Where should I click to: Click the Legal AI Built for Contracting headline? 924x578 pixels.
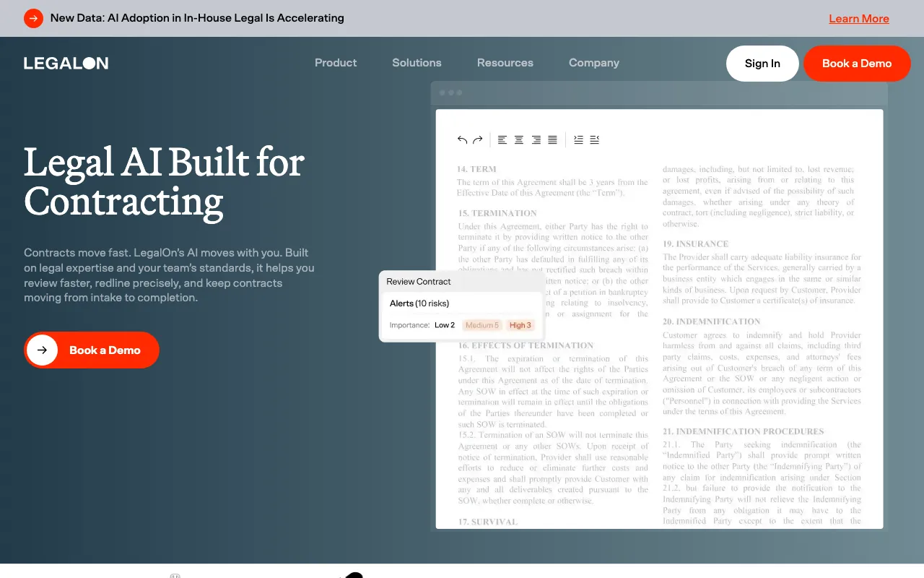click(165, 182)
